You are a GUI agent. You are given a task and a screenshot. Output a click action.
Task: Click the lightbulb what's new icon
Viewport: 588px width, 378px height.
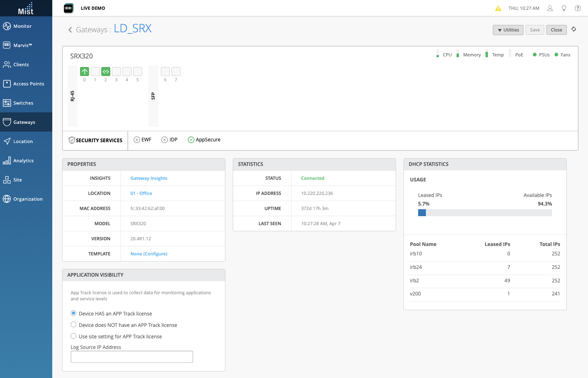click(564, 8)
